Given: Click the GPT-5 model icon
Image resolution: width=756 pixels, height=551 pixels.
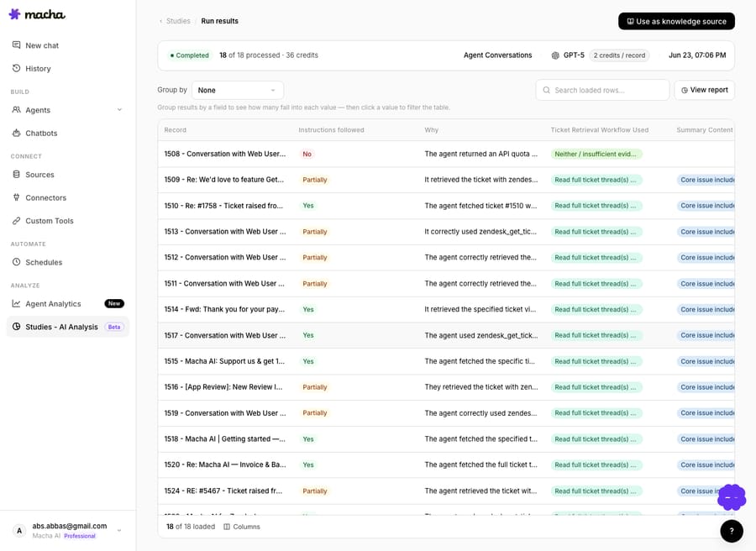Looking at the screenshot, I should [x=555, y=55].
